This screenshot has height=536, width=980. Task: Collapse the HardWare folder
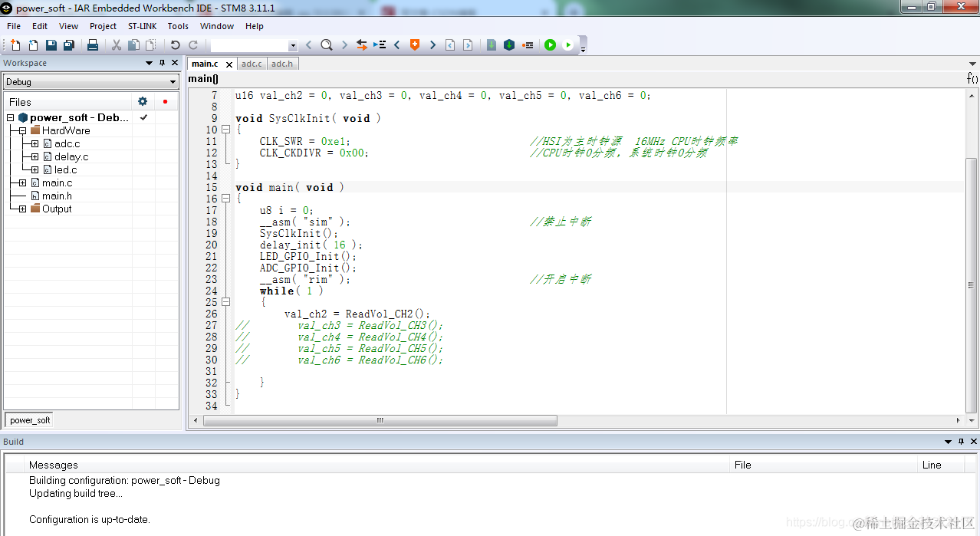[x=22, y=130]
